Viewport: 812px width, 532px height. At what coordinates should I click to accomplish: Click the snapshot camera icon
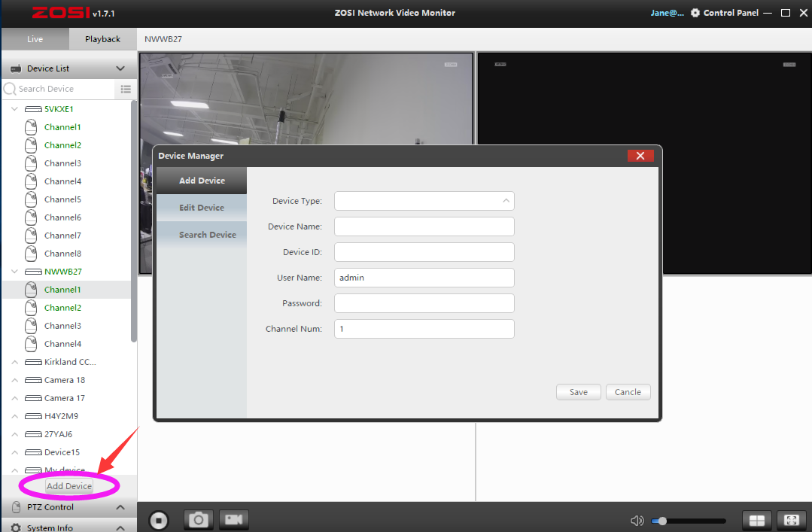click(x=199, y=520)
